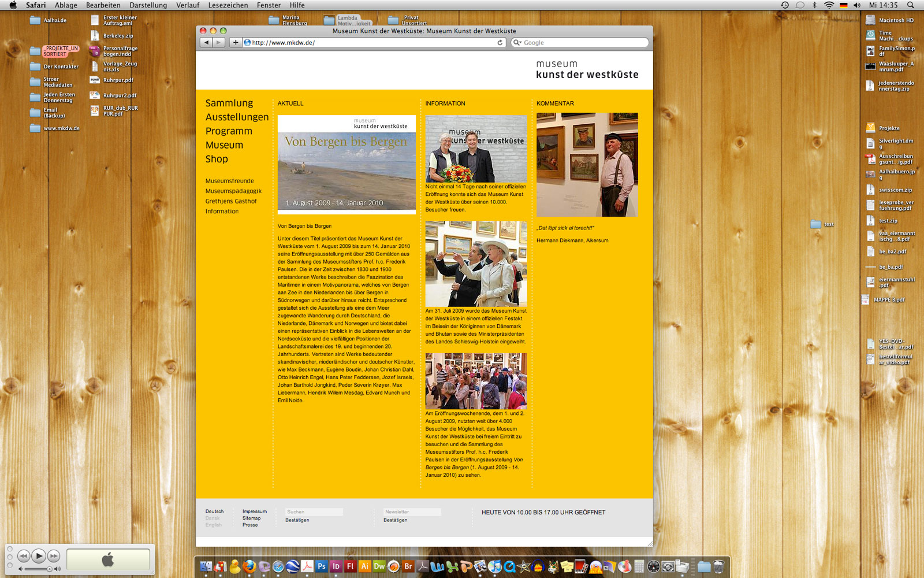Open the Fenster menu

pyautogui.click(x=269, y=5)
